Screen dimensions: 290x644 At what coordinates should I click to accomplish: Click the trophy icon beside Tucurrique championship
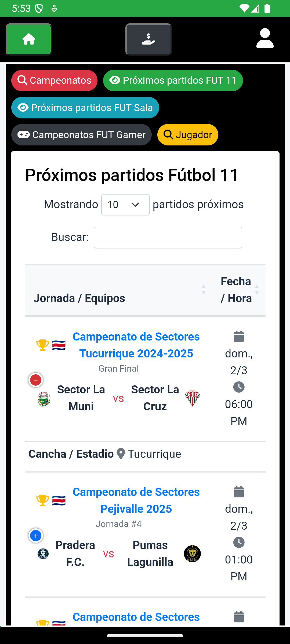pos(42,345)
